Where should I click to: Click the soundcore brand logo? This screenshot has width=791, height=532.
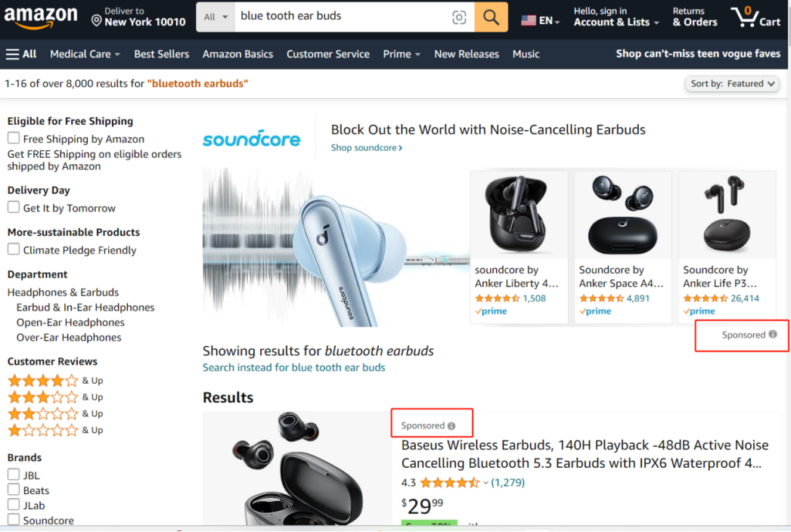[251, 139]
